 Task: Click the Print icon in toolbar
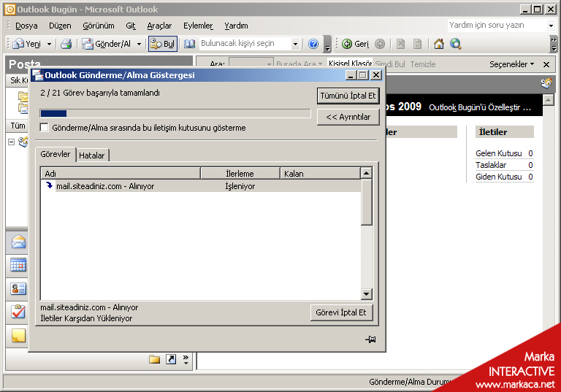click(66, 44)
